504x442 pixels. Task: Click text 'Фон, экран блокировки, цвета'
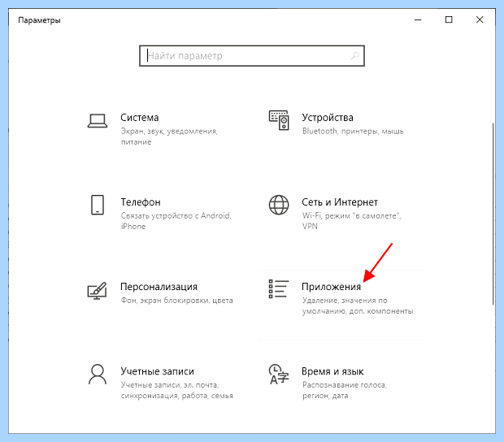point(176,301)
